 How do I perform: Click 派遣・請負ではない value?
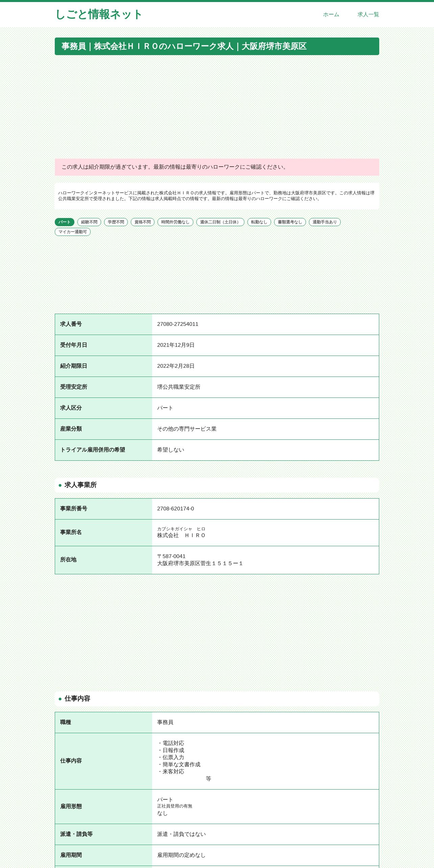click(x=182, y=834)
